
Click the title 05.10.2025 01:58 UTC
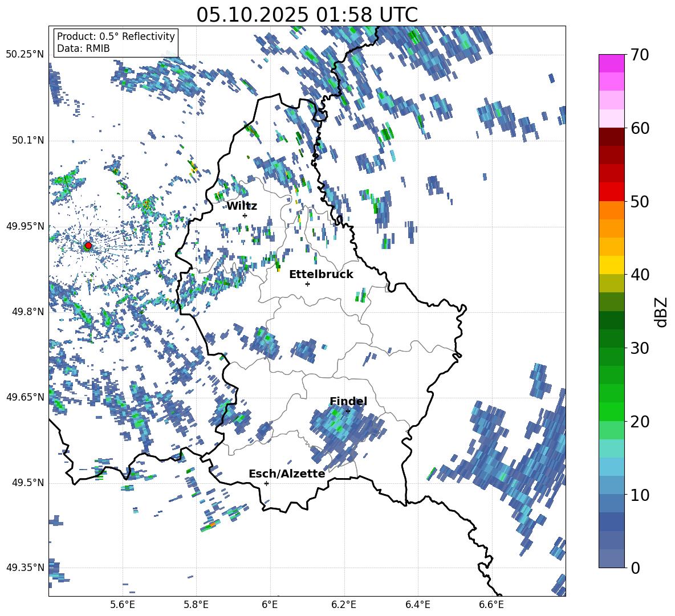pos(307,15)
